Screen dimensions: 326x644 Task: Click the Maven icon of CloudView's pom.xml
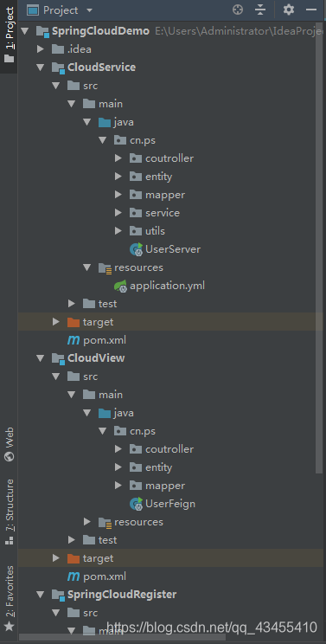(74, 576)
